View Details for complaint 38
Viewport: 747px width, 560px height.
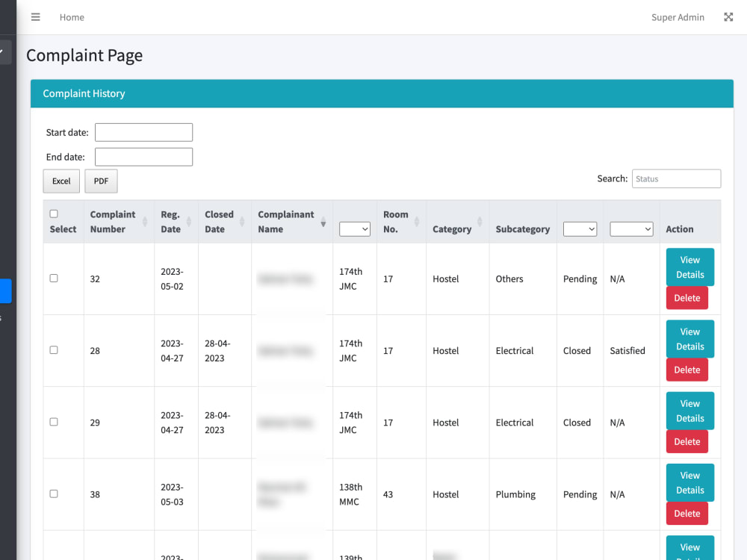(x=689, y=483)
